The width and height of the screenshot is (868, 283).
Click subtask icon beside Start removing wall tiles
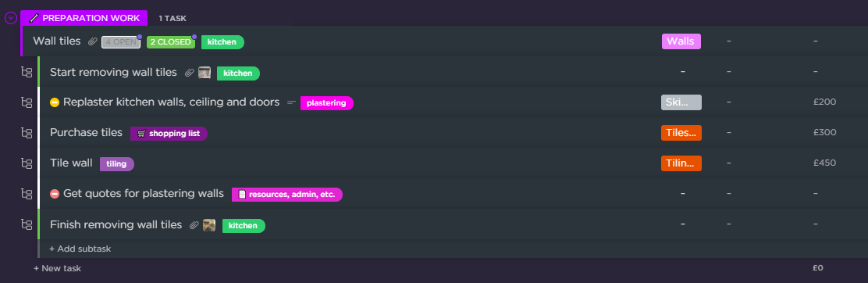(x=26, y=72)
